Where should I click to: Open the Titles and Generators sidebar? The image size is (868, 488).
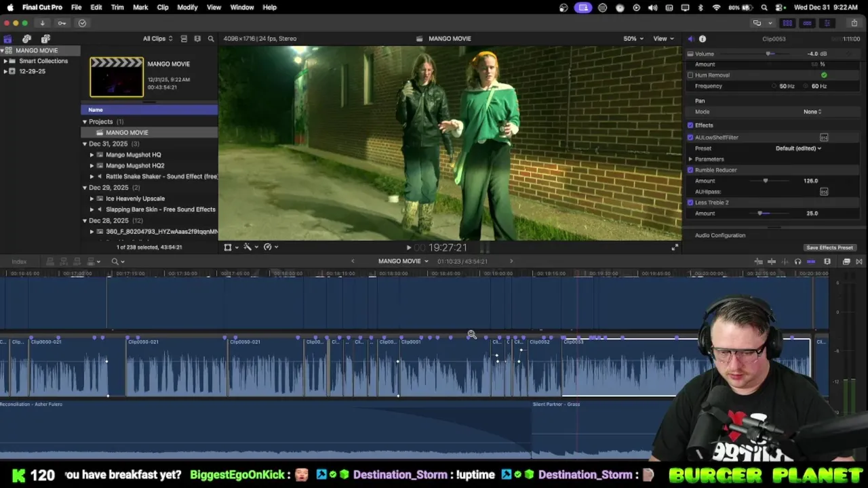[45, 39]
